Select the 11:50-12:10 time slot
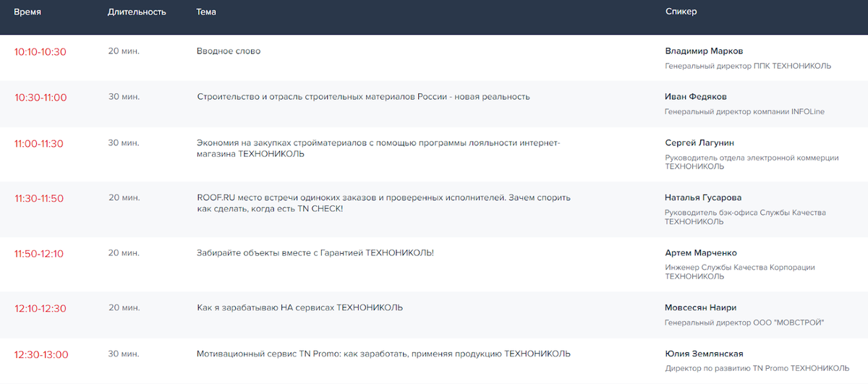Viewport: 868px width, 384px height. [39, 253]
